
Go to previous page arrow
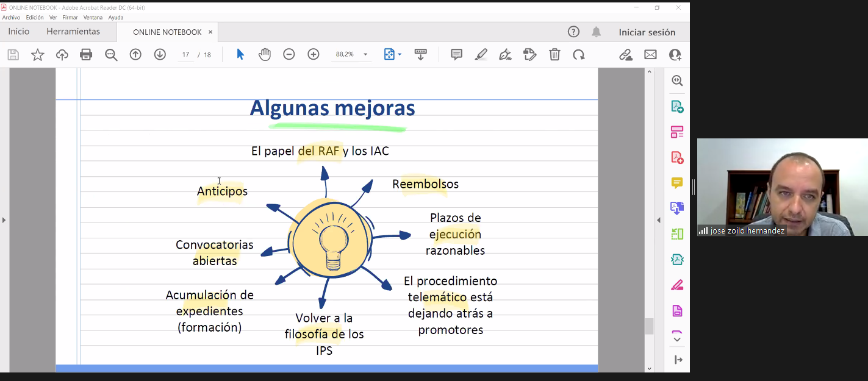[135, 55]
